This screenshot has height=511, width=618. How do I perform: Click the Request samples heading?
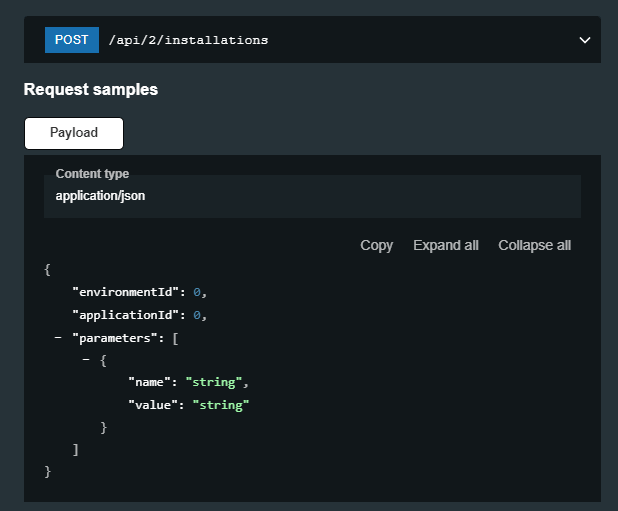tap(91, 90)
